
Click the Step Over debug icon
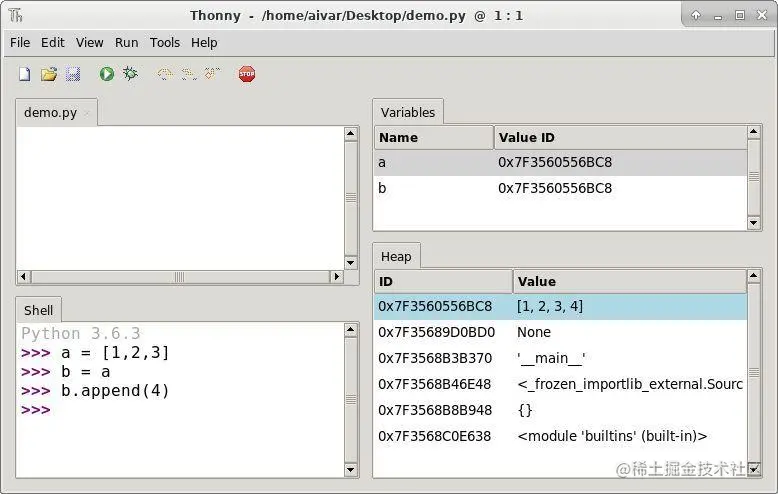[165, 74]
